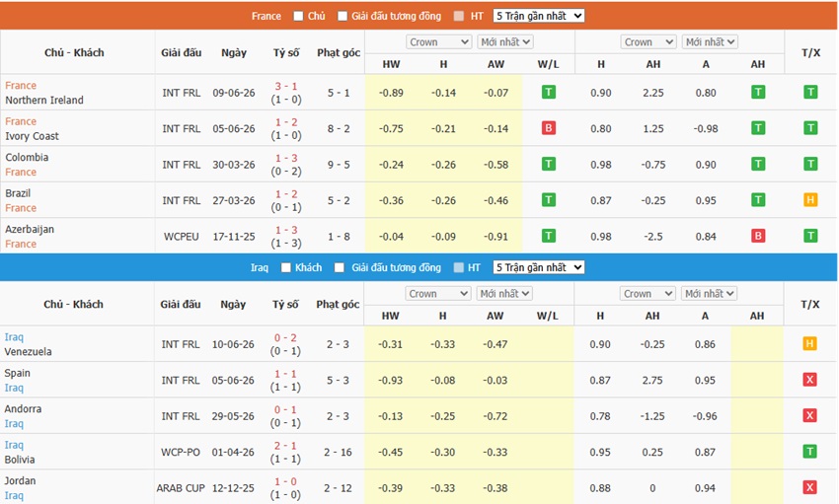Click AH green T badge for Northern Ireland match
Screen dimensions: 839x504
tap(758, 93)
